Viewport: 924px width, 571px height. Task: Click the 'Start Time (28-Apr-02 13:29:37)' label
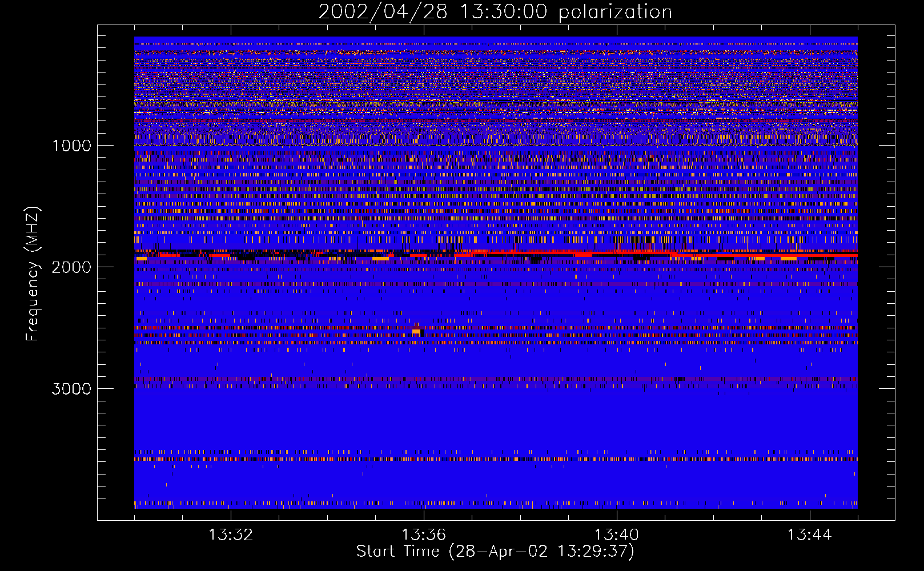[x=495, y=552]
